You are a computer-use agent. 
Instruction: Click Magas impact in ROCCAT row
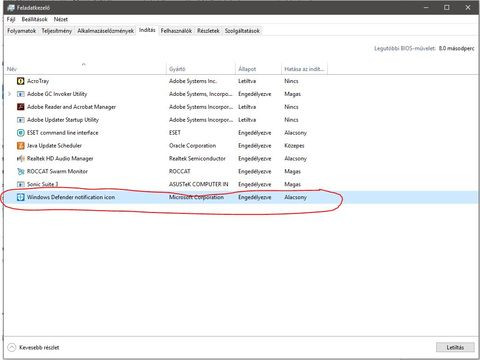tap(292, 171)
